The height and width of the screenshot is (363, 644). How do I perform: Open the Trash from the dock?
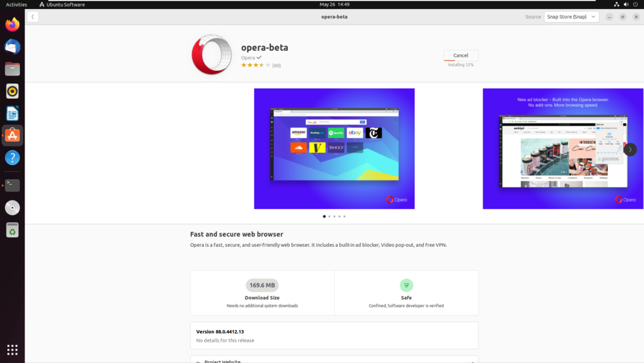12,230
